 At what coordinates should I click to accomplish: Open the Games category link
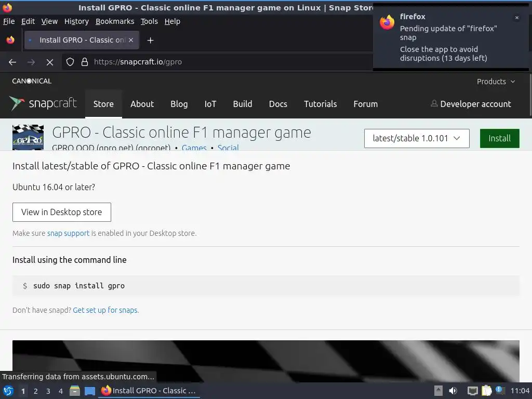pyautogui.click(x=194, y=148)
